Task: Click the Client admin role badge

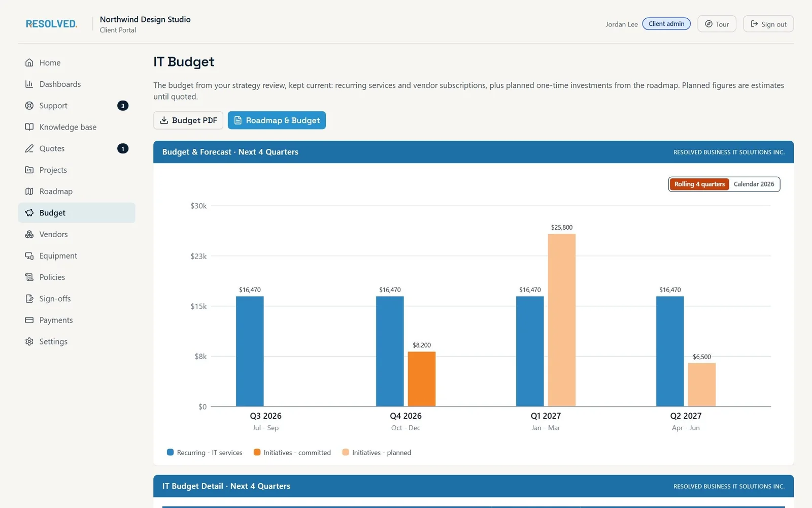Action: point(666,24)
